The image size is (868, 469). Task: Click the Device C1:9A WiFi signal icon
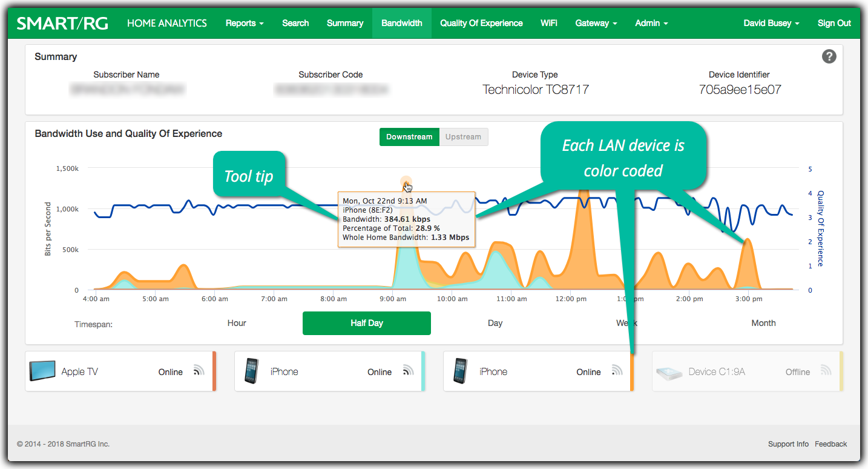(x=826, y=371)
